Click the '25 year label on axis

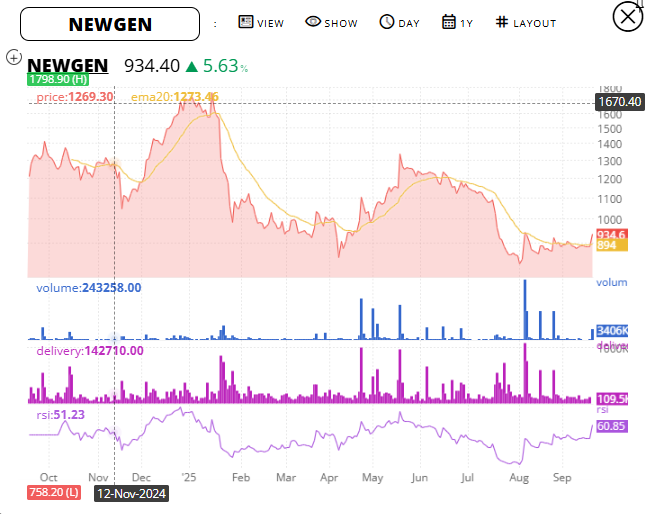coord(189,478)
